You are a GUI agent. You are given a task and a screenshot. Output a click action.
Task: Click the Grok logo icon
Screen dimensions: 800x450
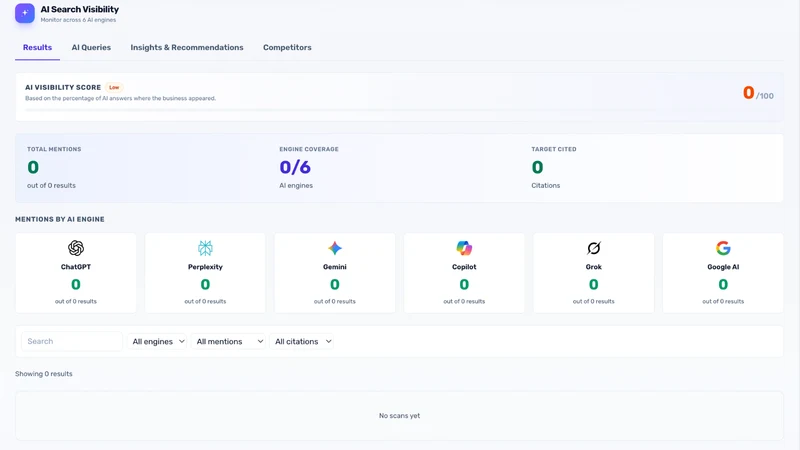(x=593, y=248)
